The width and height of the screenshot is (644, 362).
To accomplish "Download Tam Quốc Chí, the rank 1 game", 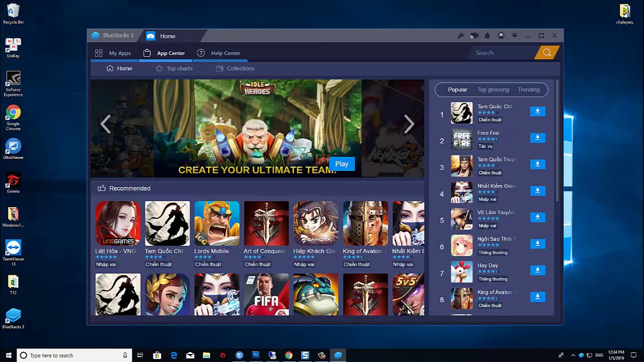I will point(537,111).
